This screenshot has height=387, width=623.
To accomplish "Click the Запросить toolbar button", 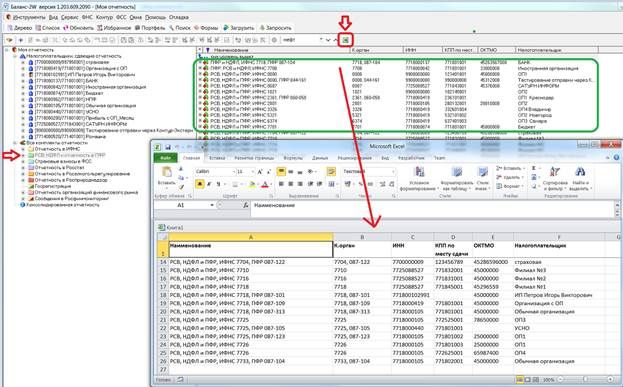I will (276, 28).
